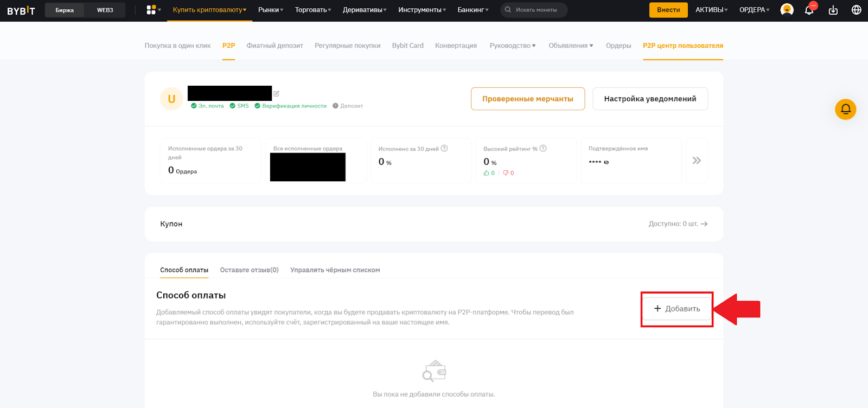Screen dimensions: 868x408
Task: Click the Купон label
Action: (171, 224)
